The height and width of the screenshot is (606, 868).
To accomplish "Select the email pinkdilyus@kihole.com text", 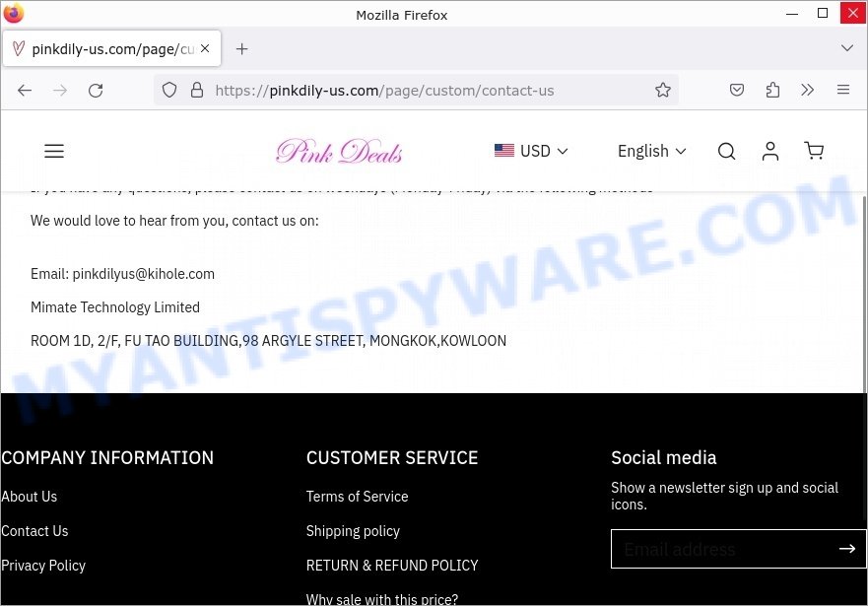I will pos(144,274).
